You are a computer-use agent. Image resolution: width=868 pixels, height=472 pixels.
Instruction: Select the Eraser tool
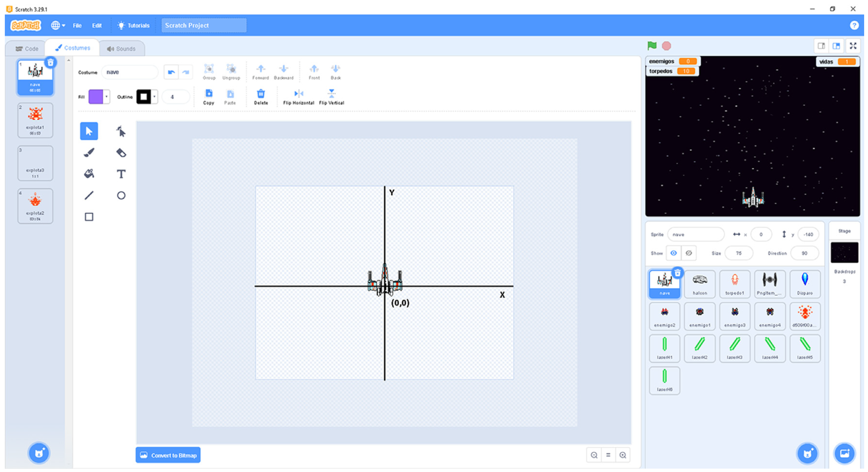121,153
